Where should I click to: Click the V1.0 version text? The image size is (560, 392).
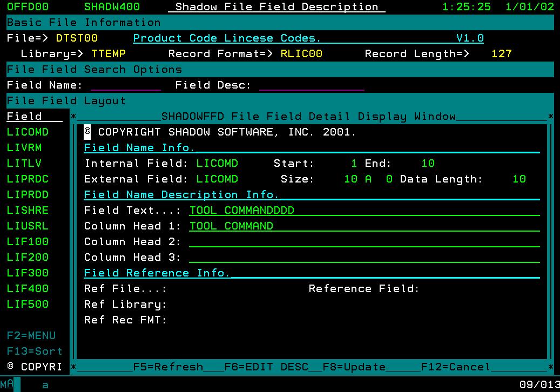pos(470,38)
